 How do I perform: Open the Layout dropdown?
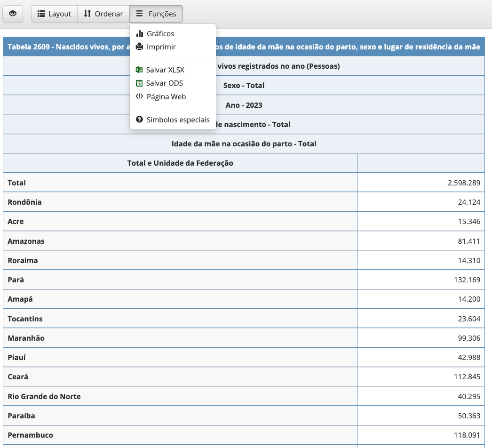54,14
